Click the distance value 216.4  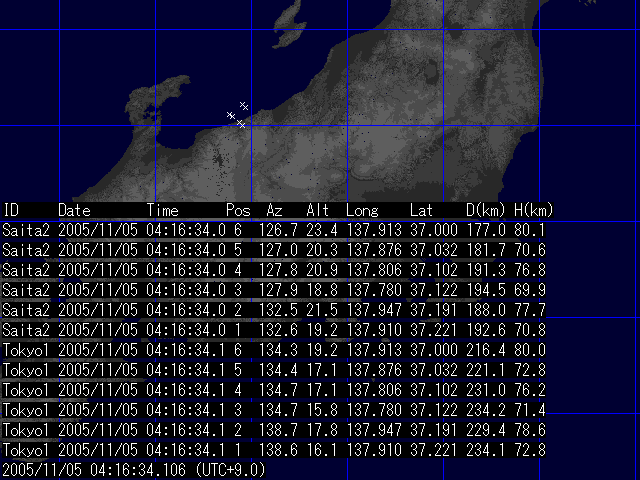coord(486,350)
